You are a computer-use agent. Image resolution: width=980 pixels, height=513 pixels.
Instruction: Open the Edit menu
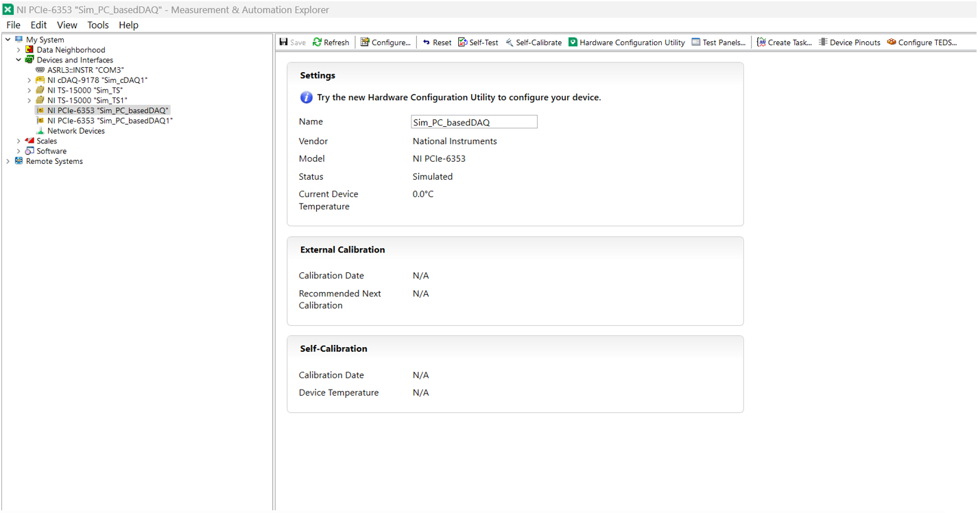(38, 25)
